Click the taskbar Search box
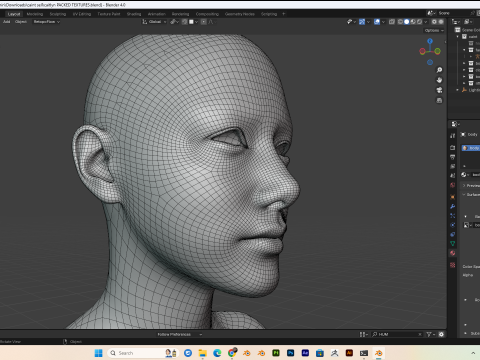The width and height of the screenshot is (480, 360). pyautogui.click(x=143, y=353)
